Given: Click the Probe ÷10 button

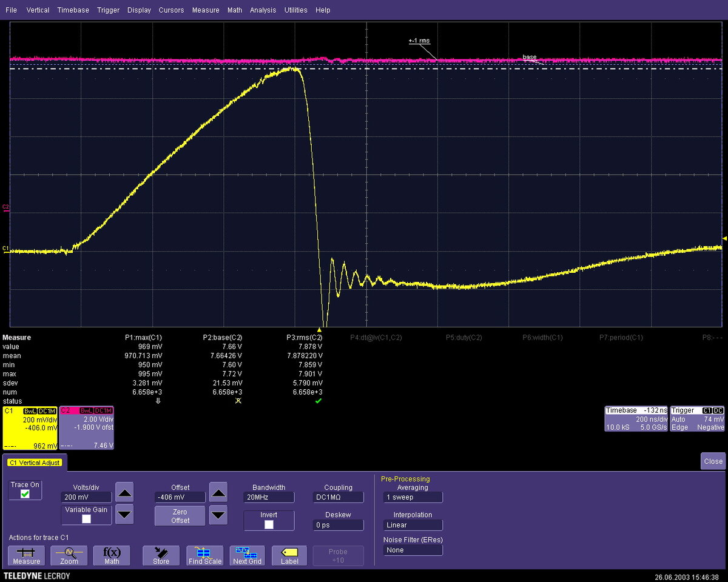Looking at the screenshot, I should pyautogui.click(x=338, y=555).
